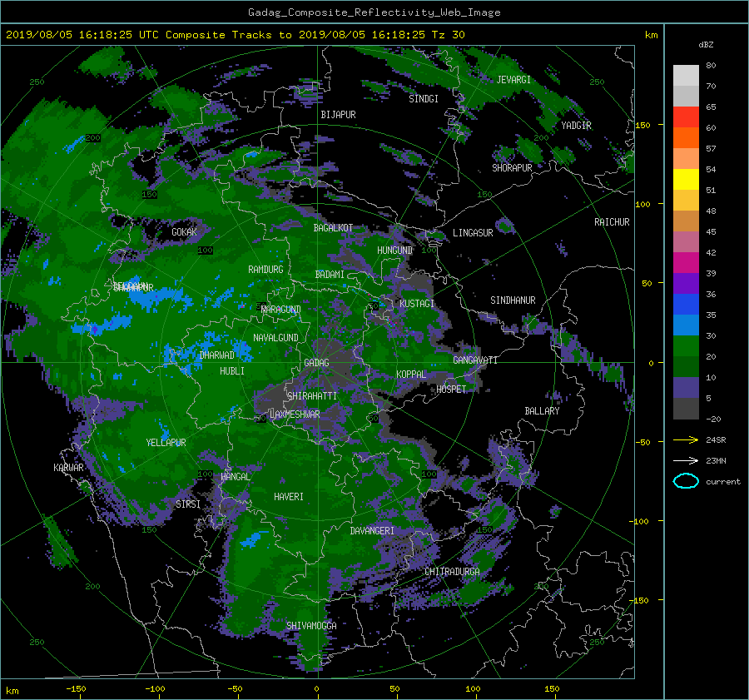Click the -100 tick on the horizontal axis

tap(156, 688)
